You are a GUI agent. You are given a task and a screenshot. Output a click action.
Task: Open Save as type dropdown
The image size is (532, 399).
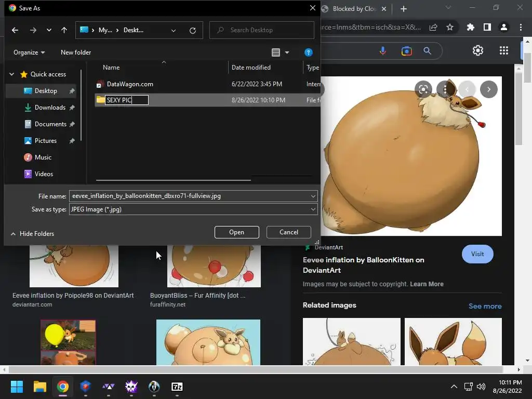point(193,209)
